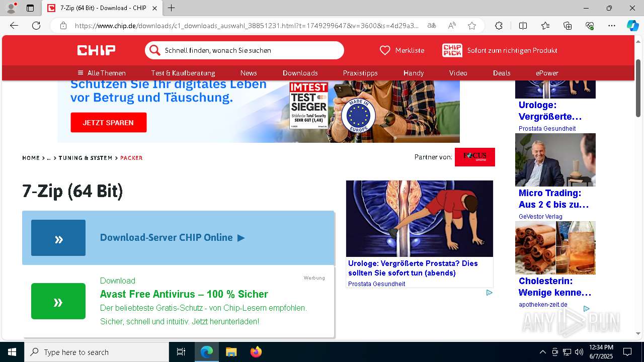Open the Merkliste heart link
This screenshot has height=362, width=644.
[x=402, y=50]
